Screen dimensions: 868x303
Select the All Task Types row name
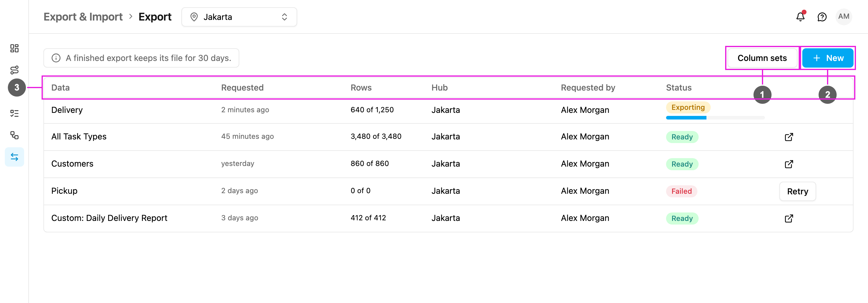coord(79,137)
